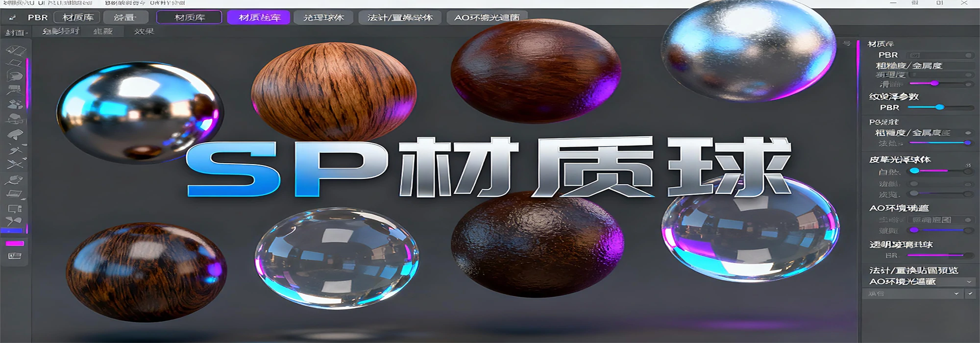Click the crossed-lines tool icon in left toolbar
This screenshot has height=343, width=980.
[x=15, y=164]
